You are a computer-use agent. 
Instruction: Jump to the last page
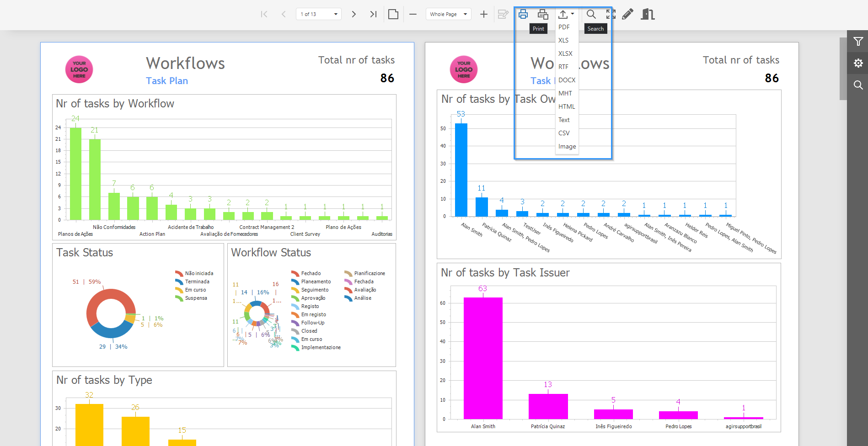click(x=373, y=14)
